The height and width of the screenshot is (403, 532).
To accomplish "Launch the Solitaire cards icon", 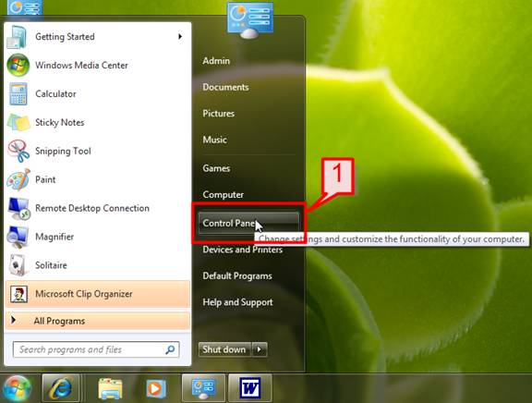I will pos(18,265).
